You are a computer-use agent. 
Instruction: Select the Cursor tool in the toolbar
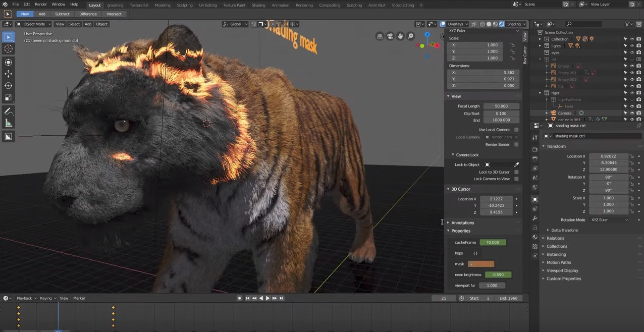(x=9, y=49)
